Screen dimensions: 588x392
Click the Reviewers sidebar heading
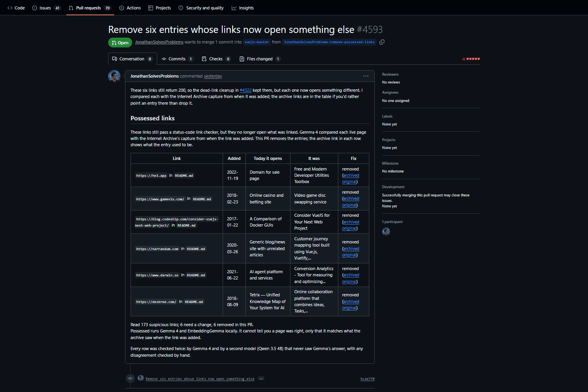(390, 74)
